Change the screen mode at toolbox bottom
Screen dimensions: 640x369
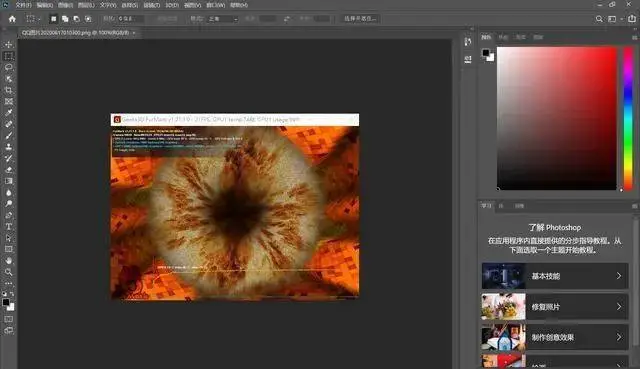[x=9, y=330]
